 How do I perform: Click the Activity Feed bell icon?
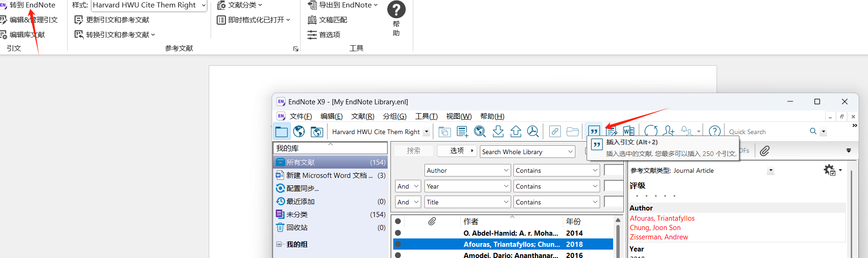[687, 132]
